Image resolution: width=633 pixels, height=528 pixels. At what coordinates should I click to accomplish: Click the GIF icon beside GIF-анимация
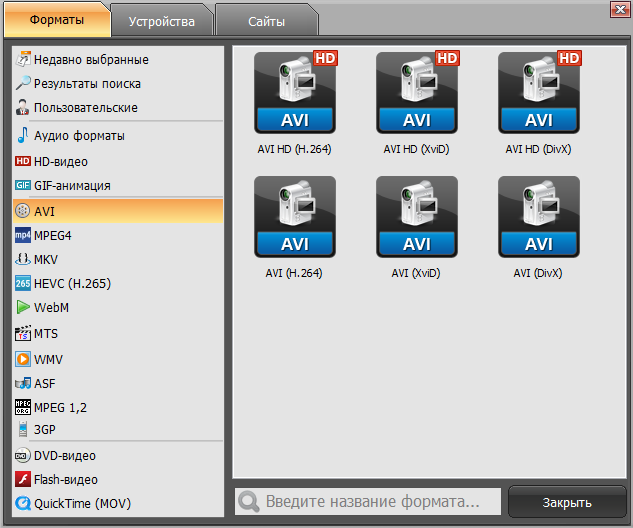point(23,185)
